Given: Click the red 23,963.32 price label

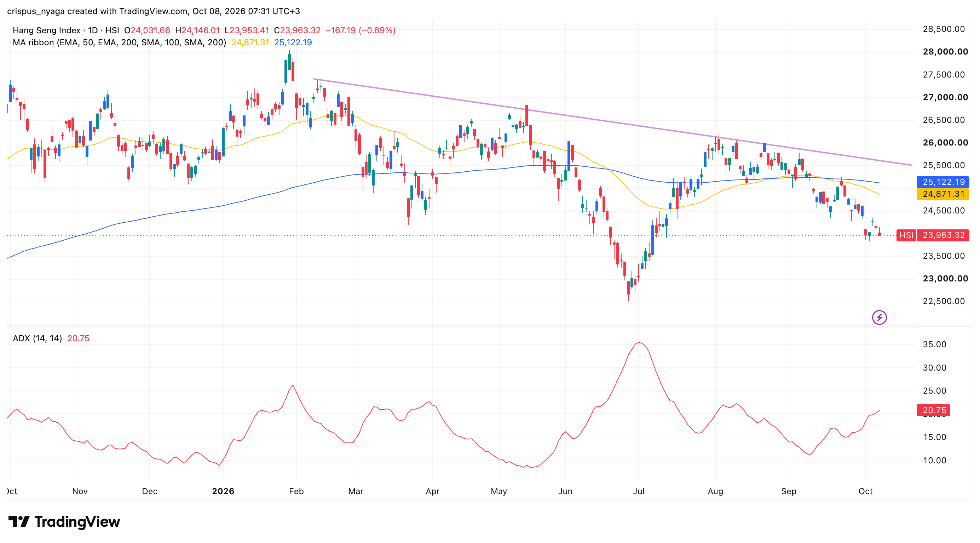Looking at the screenshot, I should pos(944,235).
